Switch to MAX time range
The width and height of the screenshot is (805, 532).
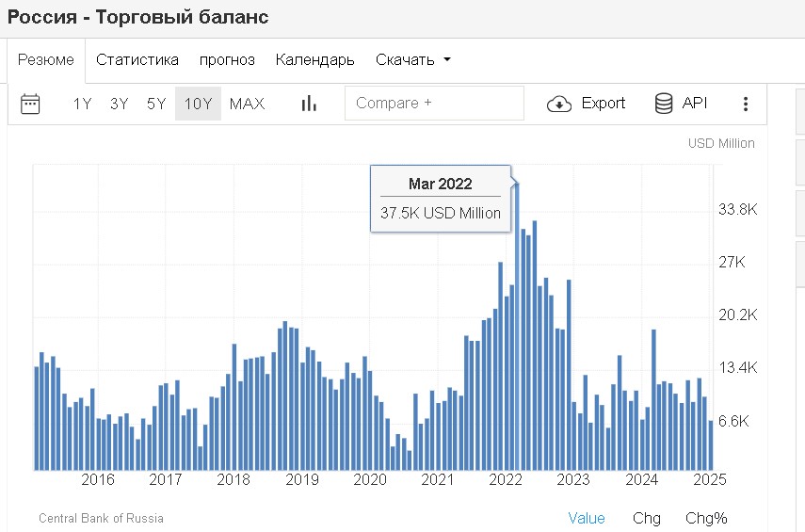247,104
